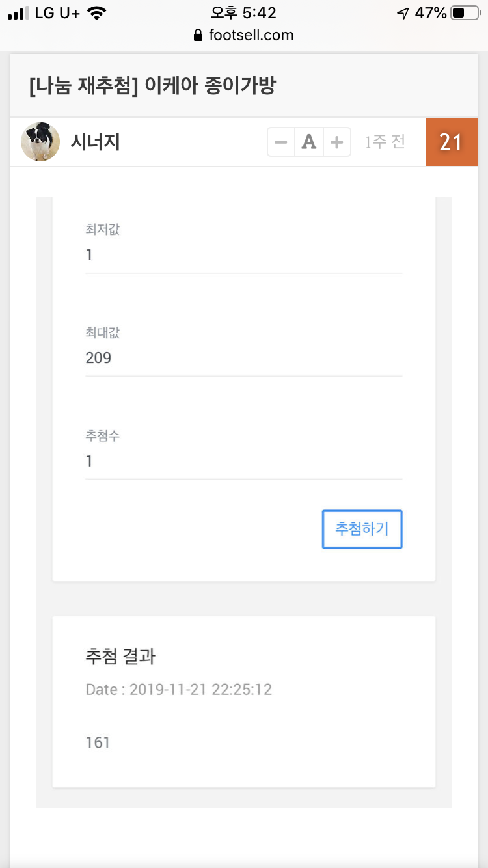The image size is (488, 868).
Task: Click the 시너지 author name
Action: pos(95,142)
